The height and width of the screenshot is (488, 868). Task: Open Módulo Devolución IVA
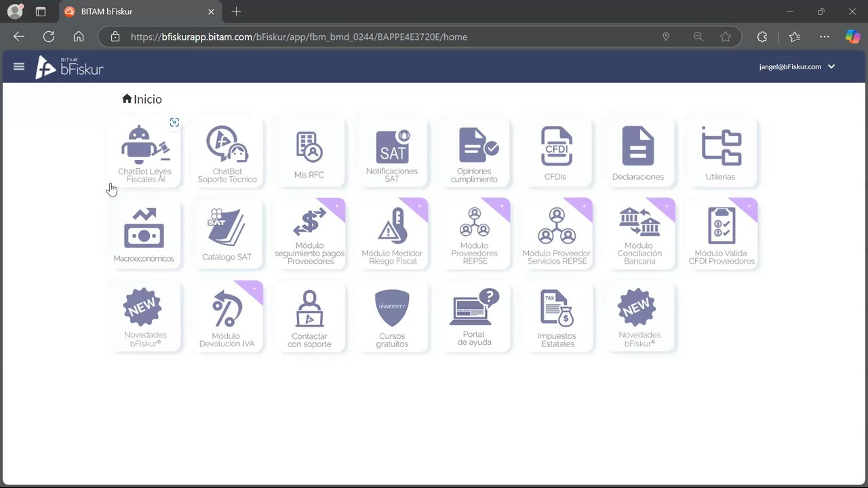227,317
